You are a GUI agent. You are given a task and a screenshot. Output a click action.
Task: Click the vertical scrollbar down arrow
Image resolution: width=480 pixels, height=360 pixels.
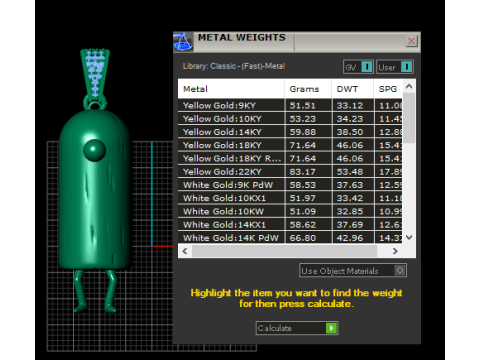tap(409, 237)
